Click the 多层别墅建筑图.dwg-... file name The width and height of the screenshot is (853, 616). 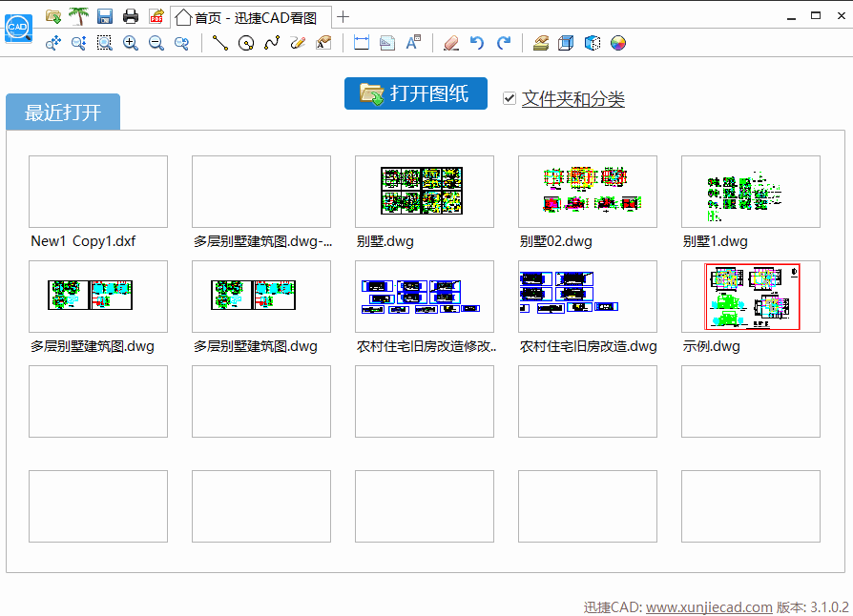(262, 241)
